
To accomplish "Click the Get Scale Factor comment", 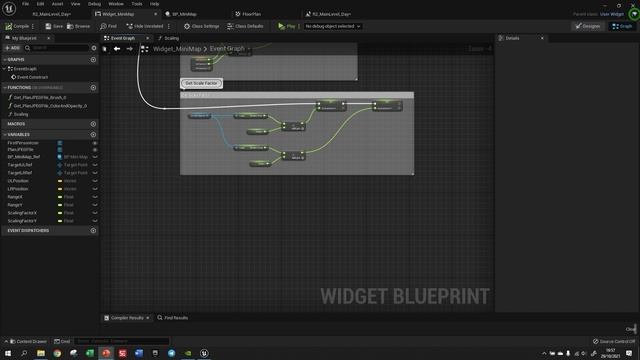I will coord(201,83).
